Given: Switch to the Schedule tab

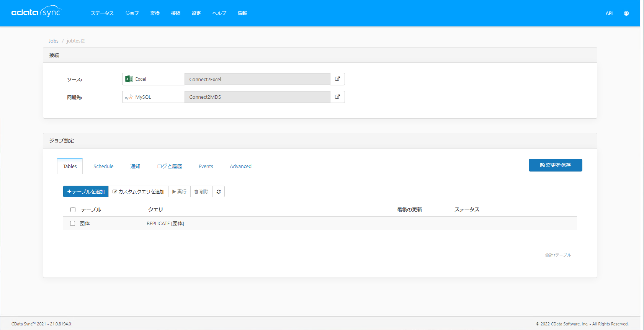Looking at the screenshot, I should pyautogui.click(x=103, y=167).
